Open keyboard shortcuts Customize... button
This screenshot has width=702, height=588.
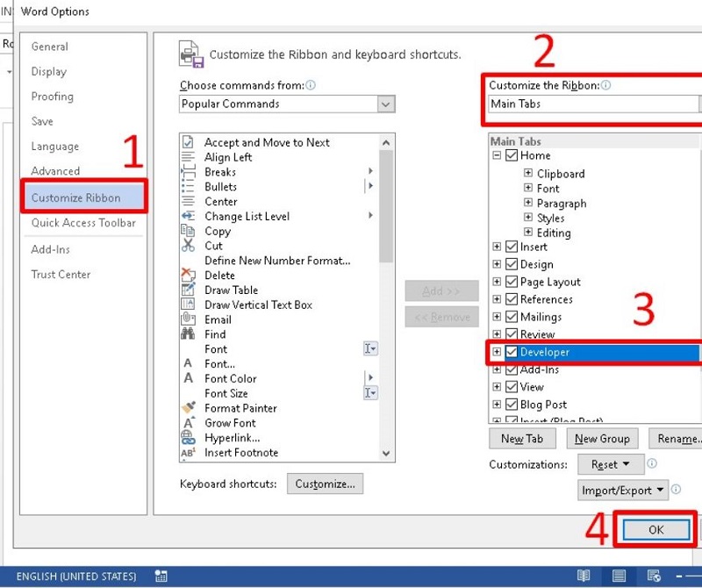(325, 484)
